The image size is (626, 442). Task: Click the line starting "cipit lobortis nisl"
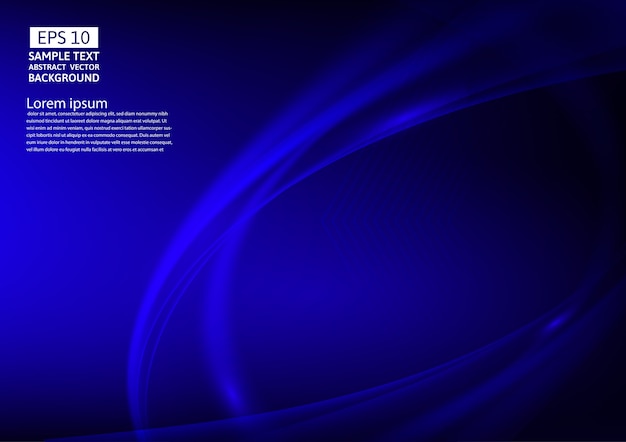point(98,135)
